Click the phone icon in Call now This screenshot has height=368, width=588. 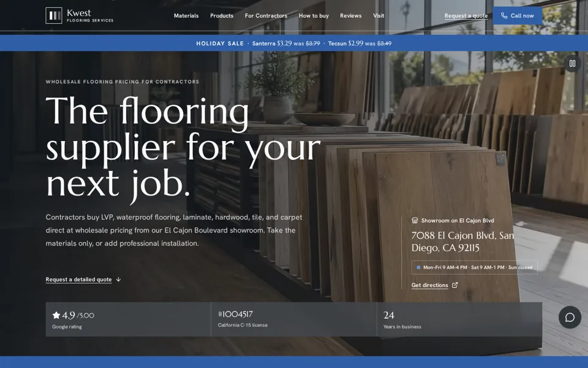504,16
